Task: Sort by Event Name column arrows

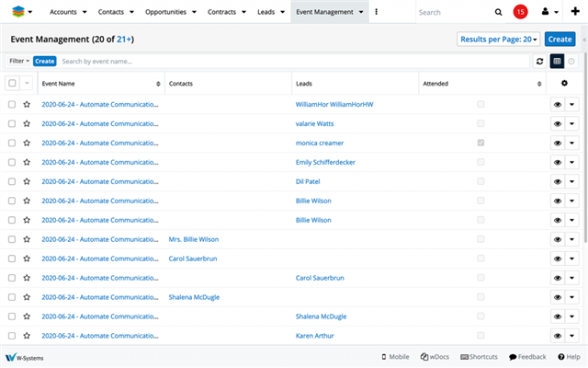Action: click(158, 84)
